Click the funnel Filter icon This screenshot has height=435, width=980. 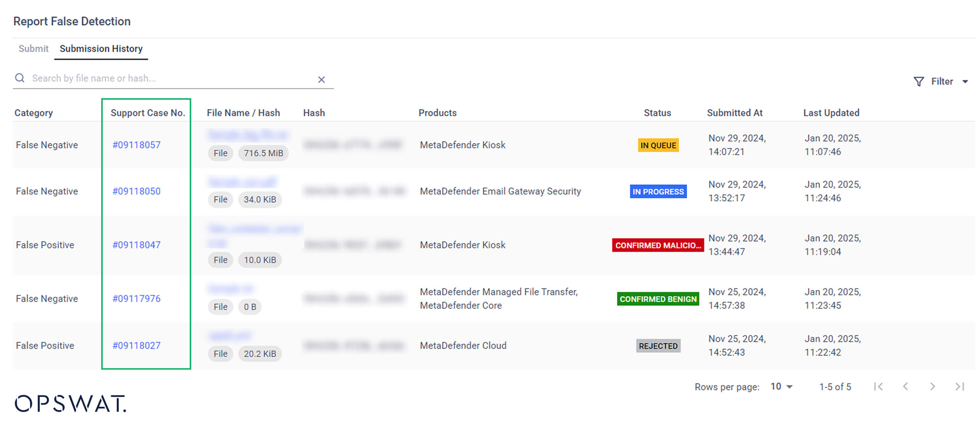(x=919, y=82)
